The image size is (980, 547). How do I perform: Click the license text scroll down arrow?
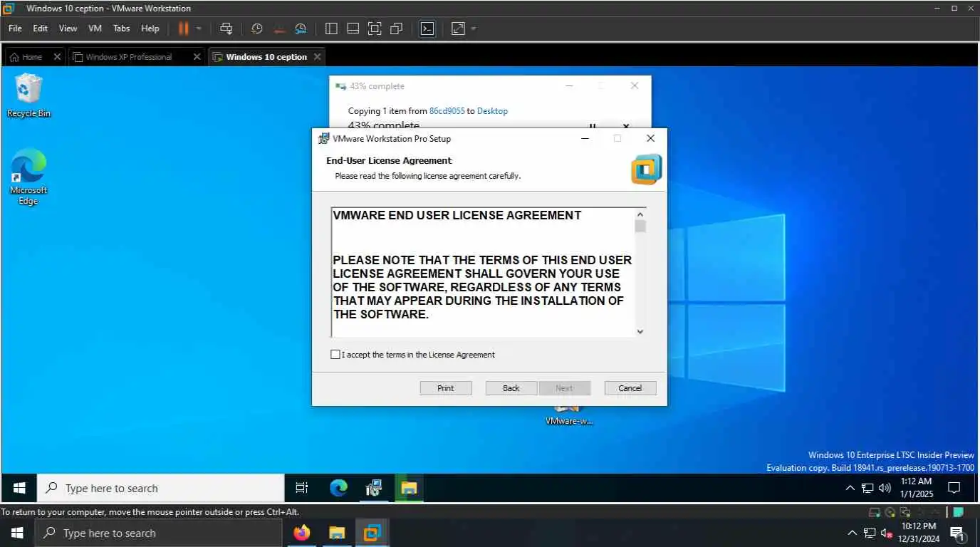640,331
